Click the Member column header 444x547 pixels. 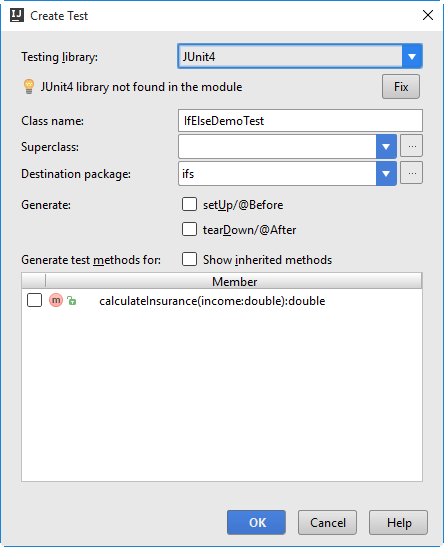coord(234,281)
